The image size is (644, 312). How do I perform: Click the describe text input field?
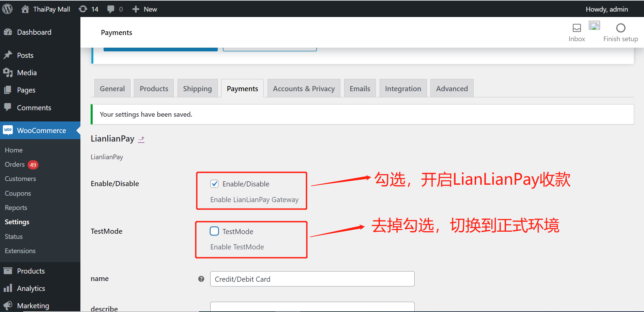(312, 307)
